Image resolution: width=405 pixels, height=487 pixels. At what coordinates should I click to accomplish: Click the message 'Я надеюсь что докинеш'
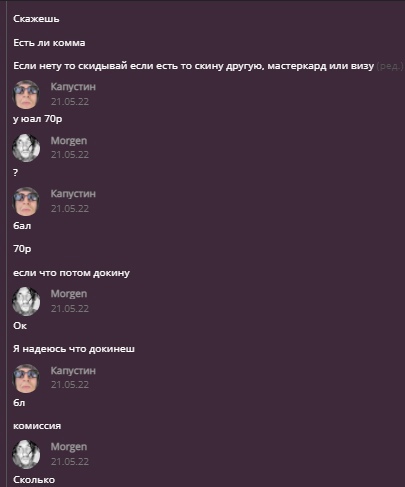point(74,349)
